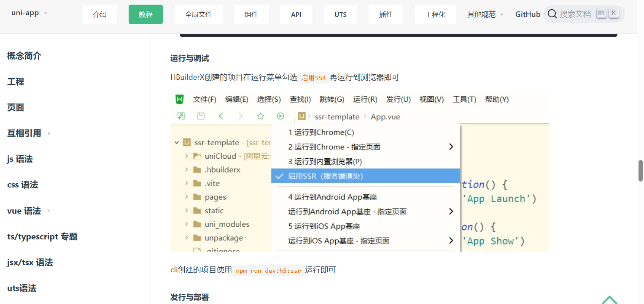Select the 插件 navigation tab
Screen dimensions: 644x304
click(x=385, y=14)
